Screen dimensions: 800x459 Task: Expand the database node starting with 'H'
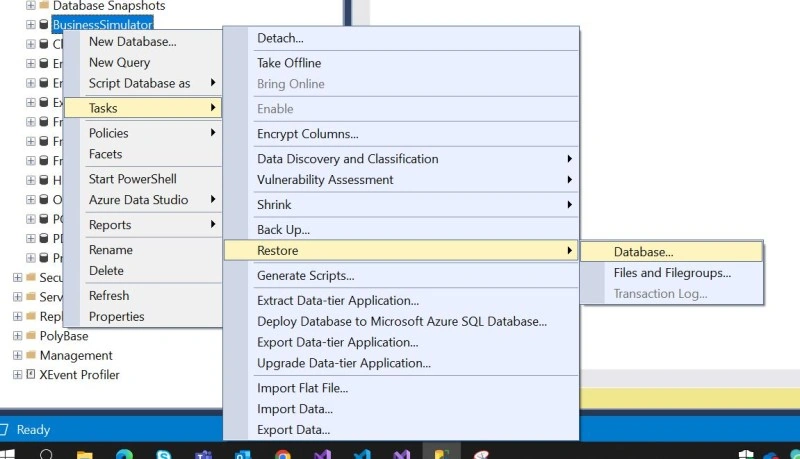(x=31, y=180)
